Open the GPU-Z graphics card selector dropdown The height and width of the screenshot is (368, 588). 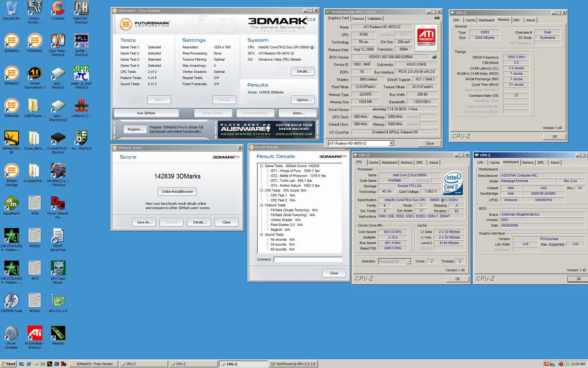pos(391,143)
